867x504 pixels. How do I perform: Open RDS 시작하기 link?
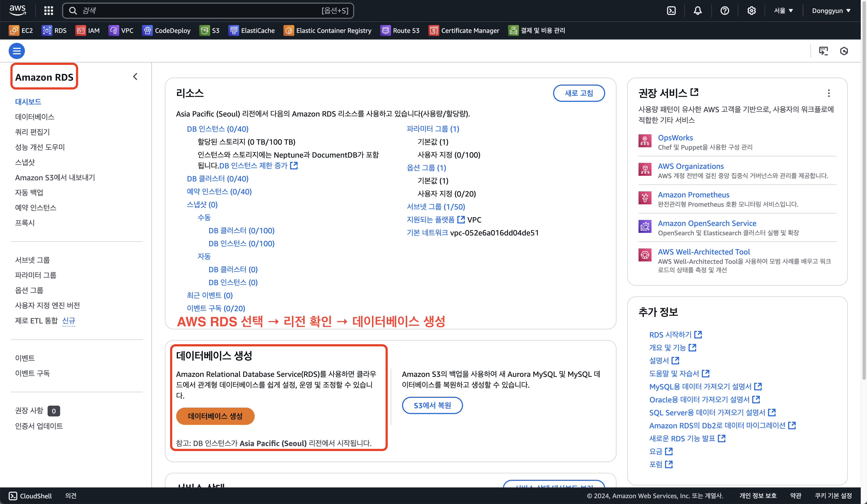pyautogui.click(x=675, y=334)
